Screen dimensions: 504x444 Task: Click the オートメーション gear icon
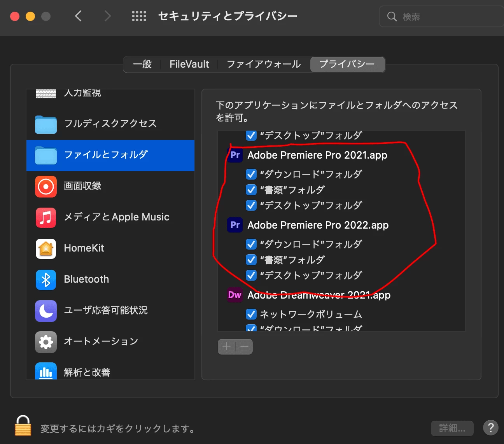[46, 342]
